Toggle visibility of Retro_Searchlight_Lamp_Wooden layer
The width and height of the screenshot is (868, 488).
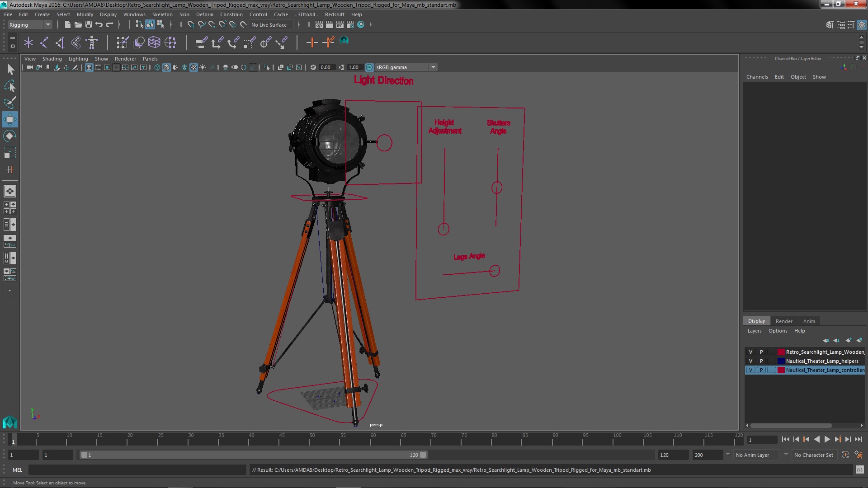tap(750, 352)
